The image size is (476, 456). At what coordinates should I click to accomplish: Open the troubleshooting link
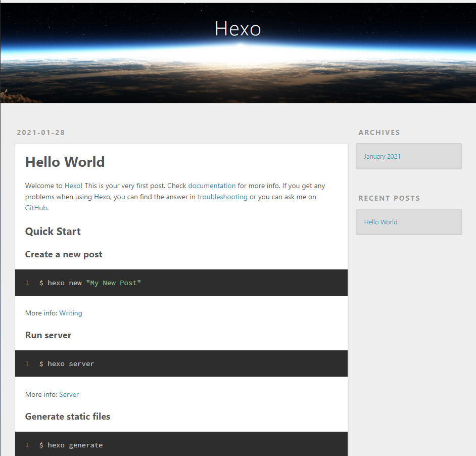point(222,197)
